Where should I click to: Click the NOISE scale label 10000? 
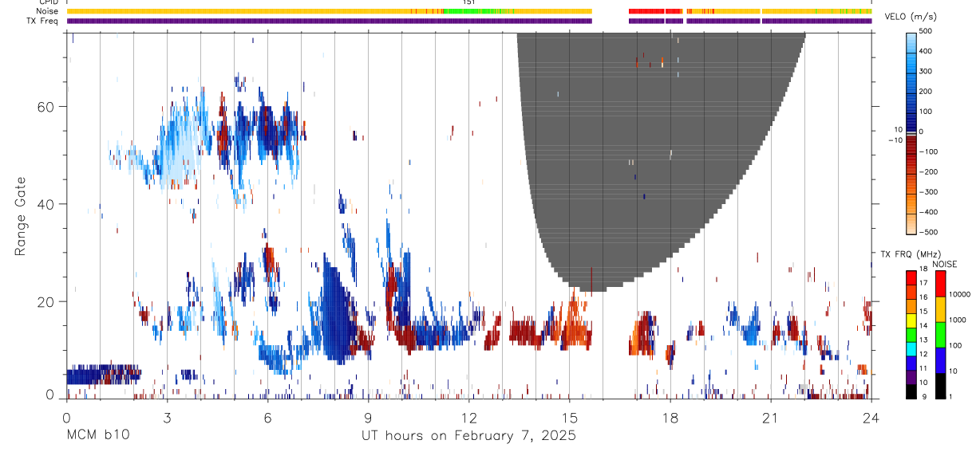click(959, 295)
